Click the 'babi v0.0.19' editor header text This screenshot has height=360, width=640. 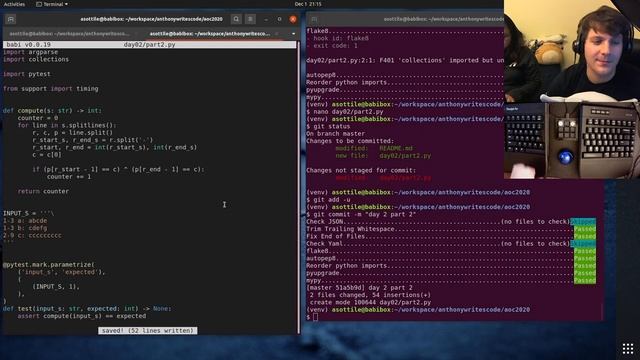(29, 44)
